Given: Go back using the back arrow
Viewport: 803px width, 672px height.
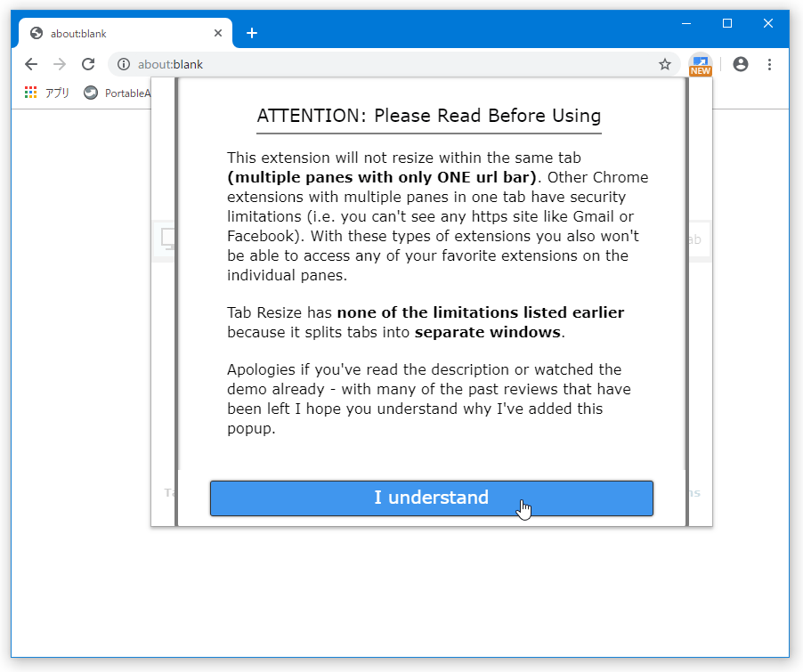Looking at the screenshot, I should click(x=31, y=65).
